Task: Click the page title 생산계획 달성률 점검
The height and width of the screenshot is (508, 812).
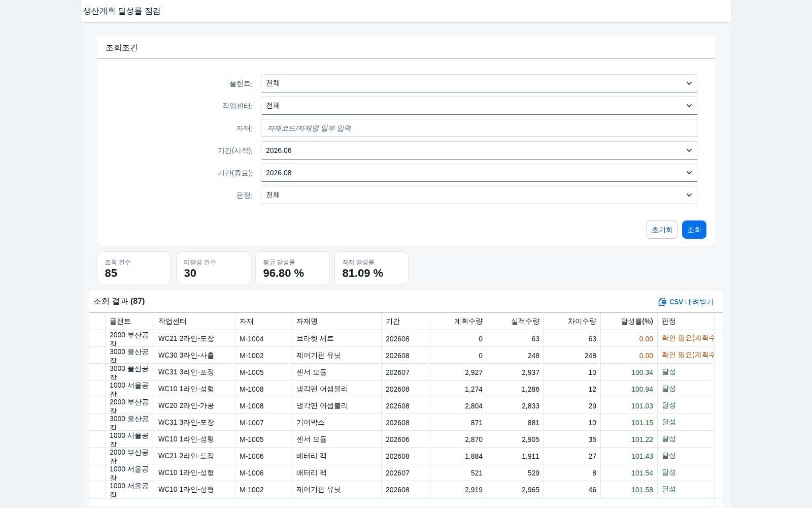Action: click(x=122, y=11)
